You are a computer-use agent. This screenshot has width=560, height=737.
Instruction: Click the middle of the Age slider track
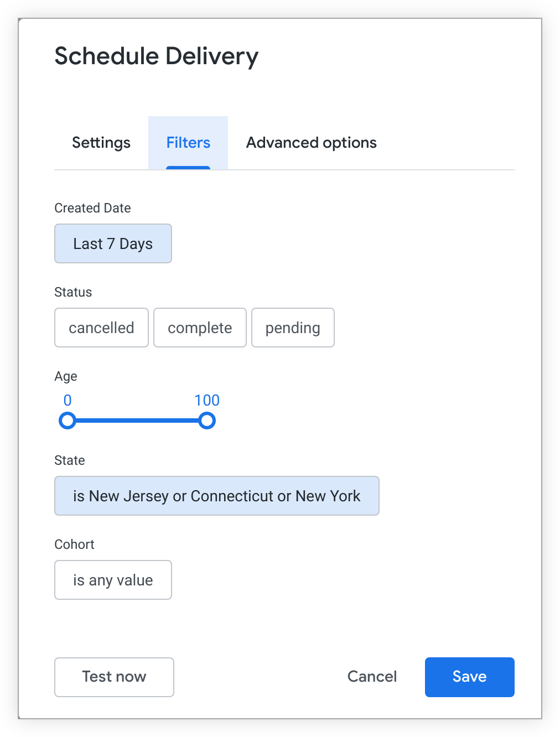click(x=137, y=421)
